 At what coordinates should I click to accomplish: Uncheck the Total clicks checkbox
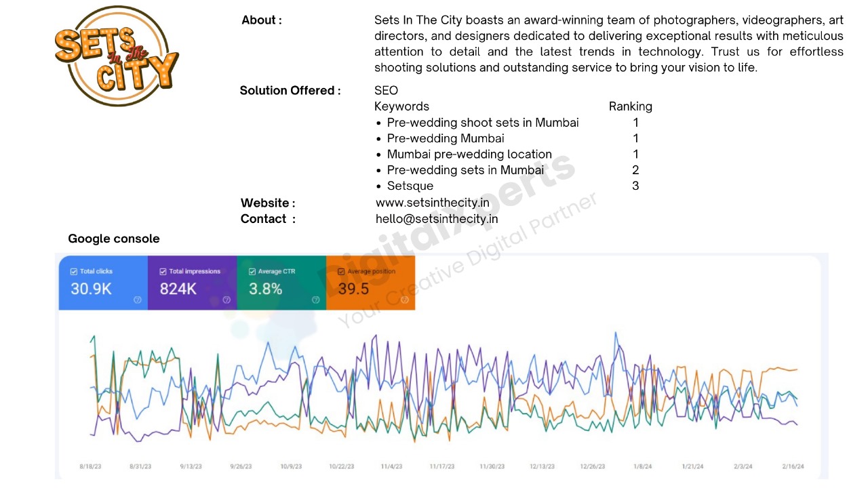74,272
